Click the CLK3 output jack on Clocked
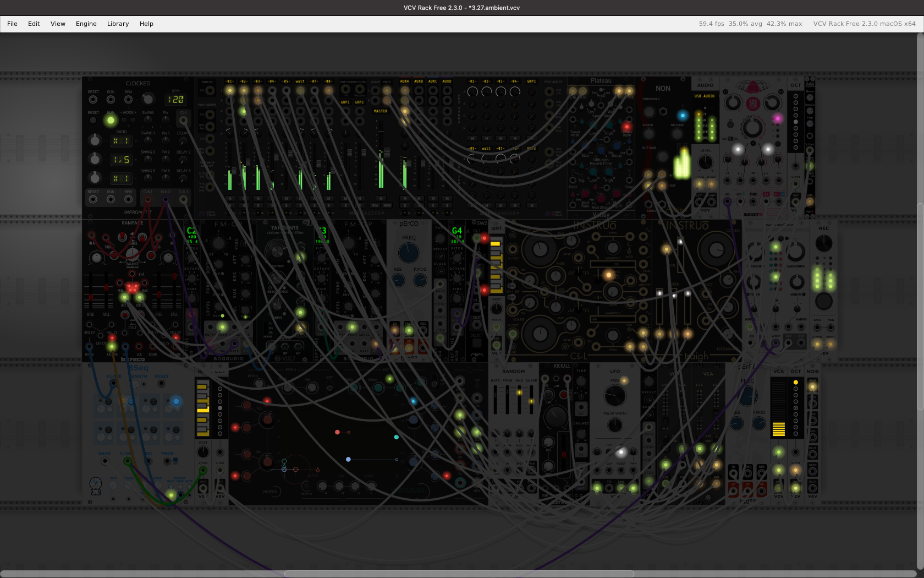 [183, 199]
